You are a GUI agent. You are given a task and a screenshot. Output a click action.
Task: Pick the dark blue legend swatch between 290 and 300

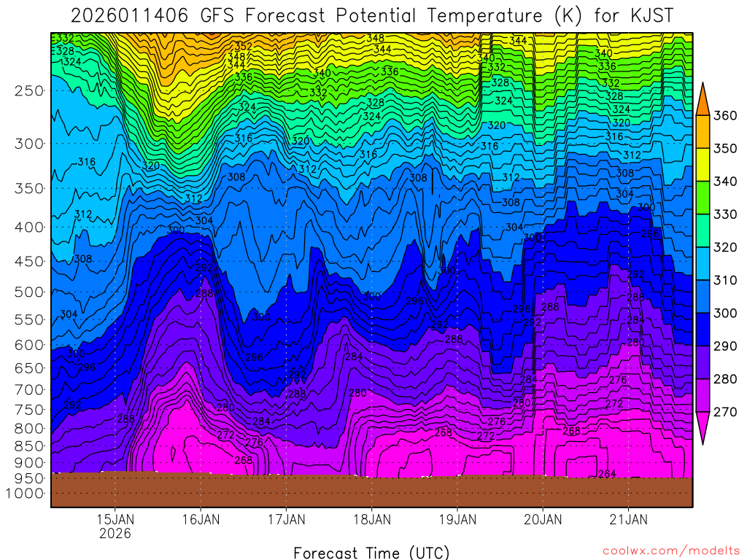[703, 330]
